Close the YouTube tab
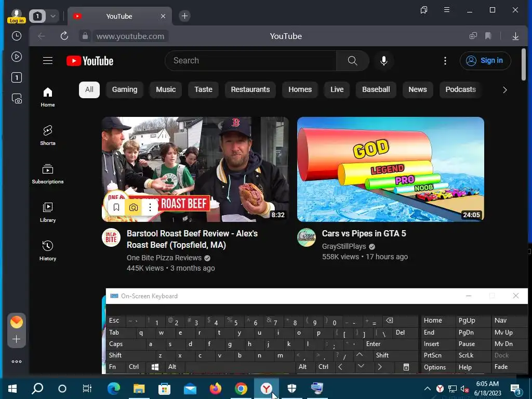The image size is (532, 399). pyautogui.click(x=163, y=16)
